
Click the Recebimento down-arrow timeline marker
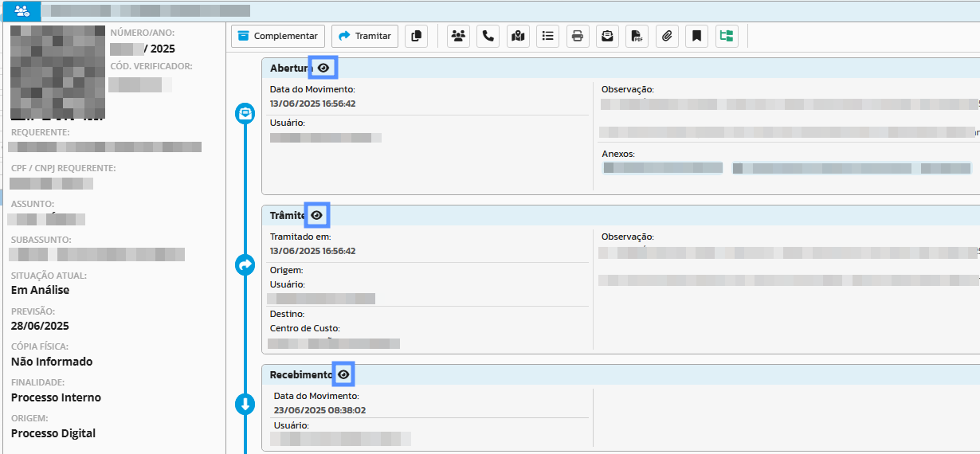click(245, 405)
